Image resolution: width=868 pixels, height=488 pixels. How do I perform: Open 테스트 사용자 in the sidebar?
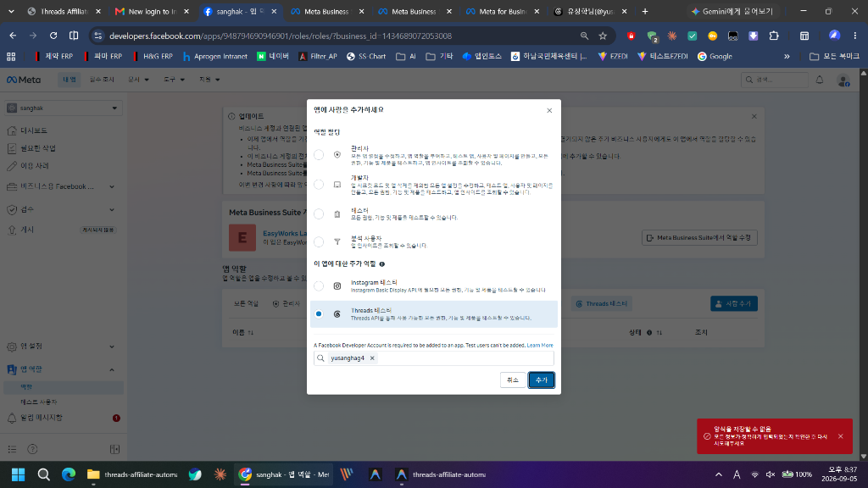(x=39, y=402)
